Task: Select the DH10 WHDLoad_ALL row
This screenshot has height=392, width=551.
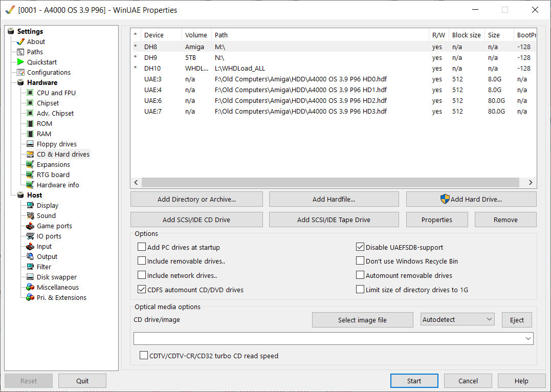Action: pos(333,68)
